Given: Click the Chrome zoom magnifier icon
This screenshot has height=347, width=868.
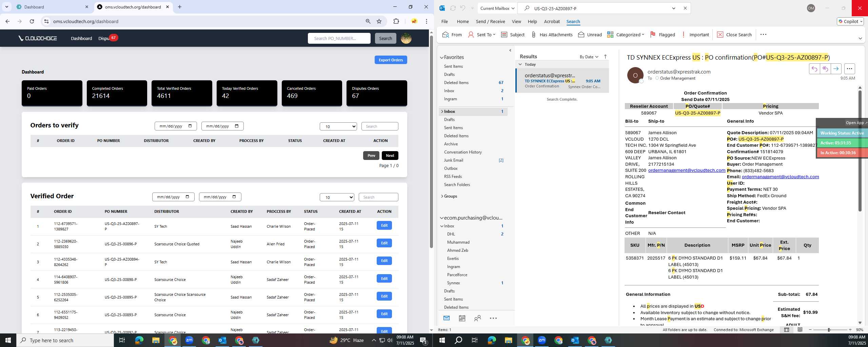Looking at the screenshot, I should [x=368, y=21].
